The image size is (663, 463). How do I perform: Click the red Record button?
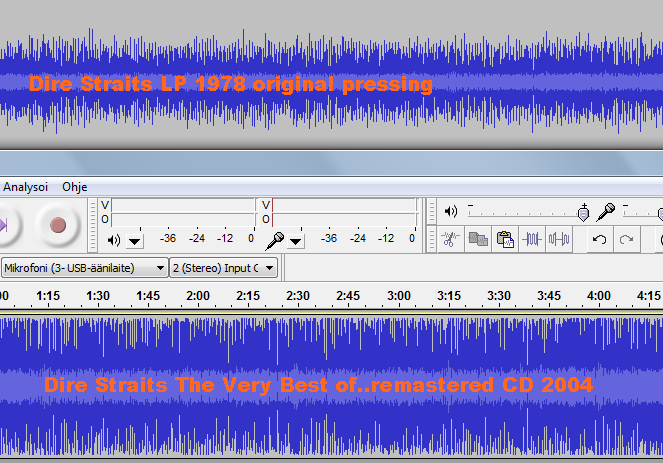click(x=58, y=225)
